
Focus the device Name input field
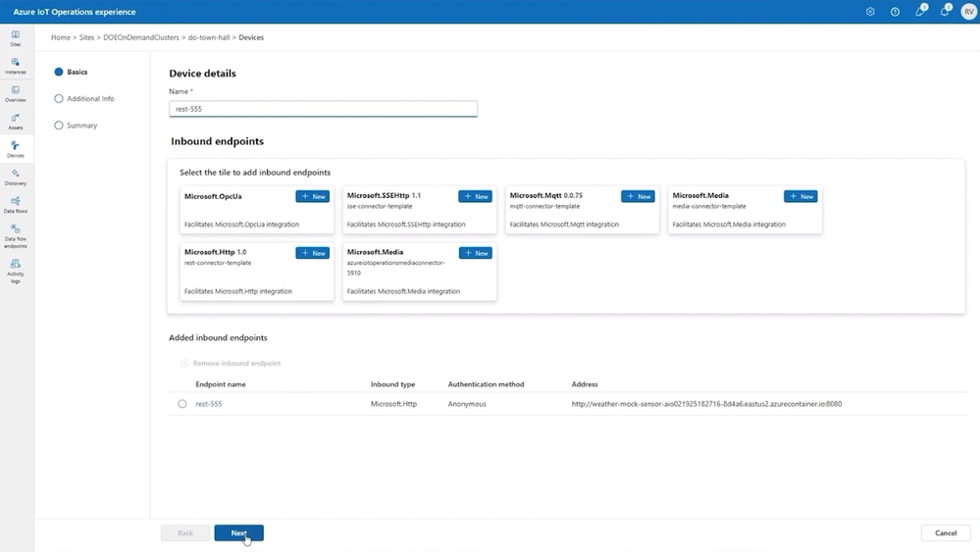(323, 109)
